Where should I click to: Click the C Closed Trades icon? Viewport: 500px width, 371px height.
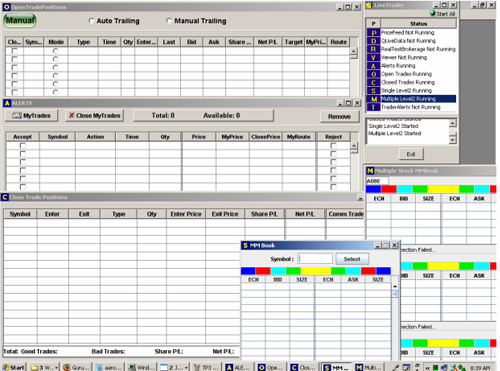[x=373, y=82]
